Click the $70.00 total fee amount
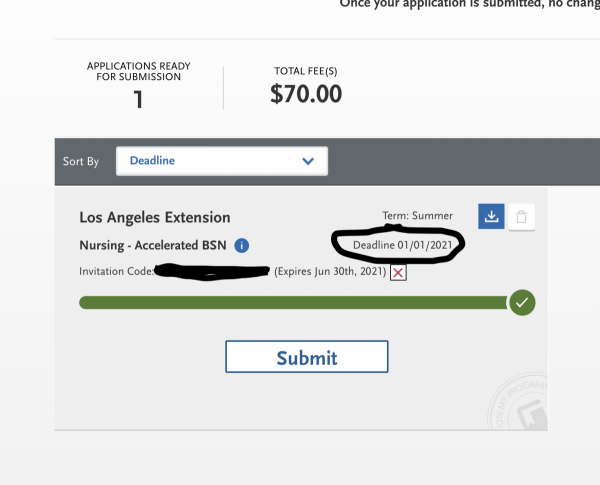600x485 pixels. click(x=306, y=95)
